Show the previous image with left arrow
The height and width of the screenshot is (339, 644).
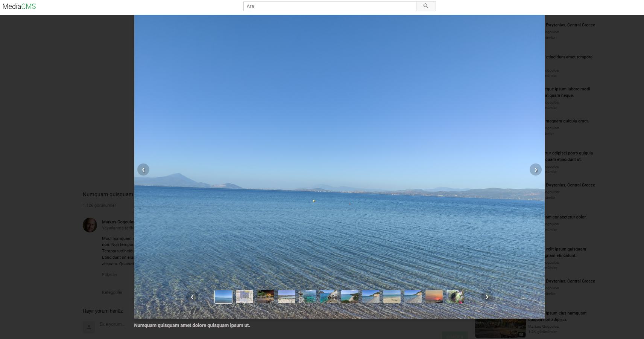[143, 169]
